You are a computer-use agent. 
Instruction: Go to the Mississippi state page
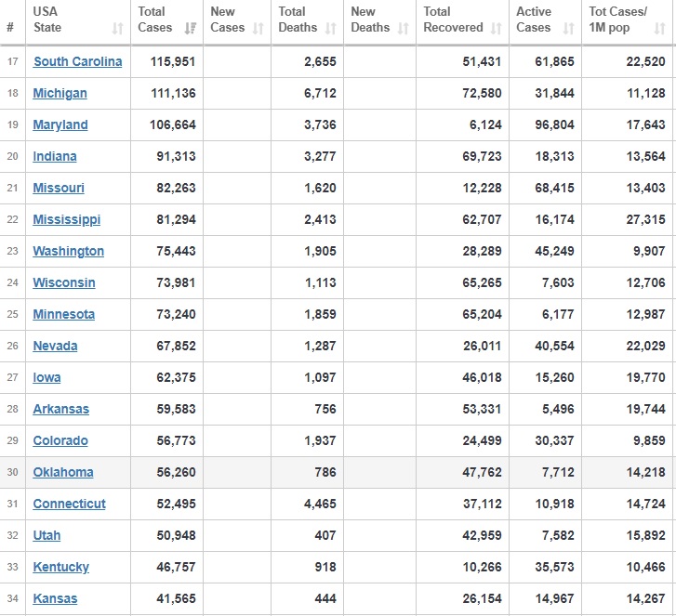click(x=66, y=220)
